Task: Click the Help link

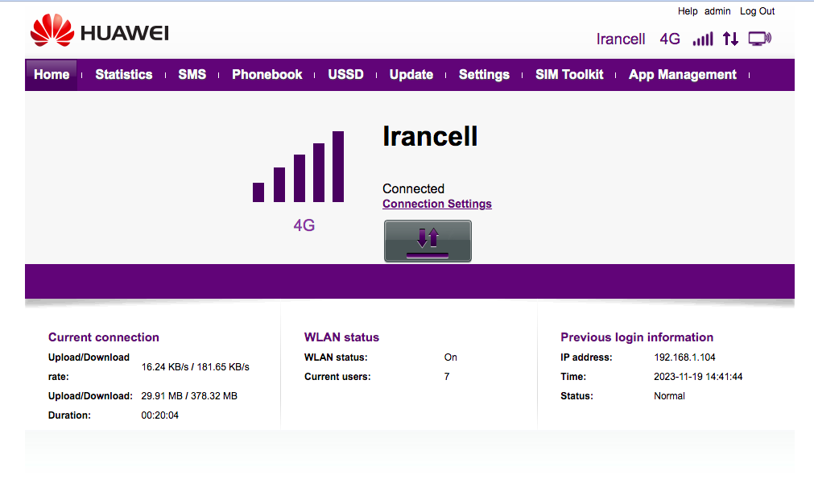Action: [x=688, y=11]
